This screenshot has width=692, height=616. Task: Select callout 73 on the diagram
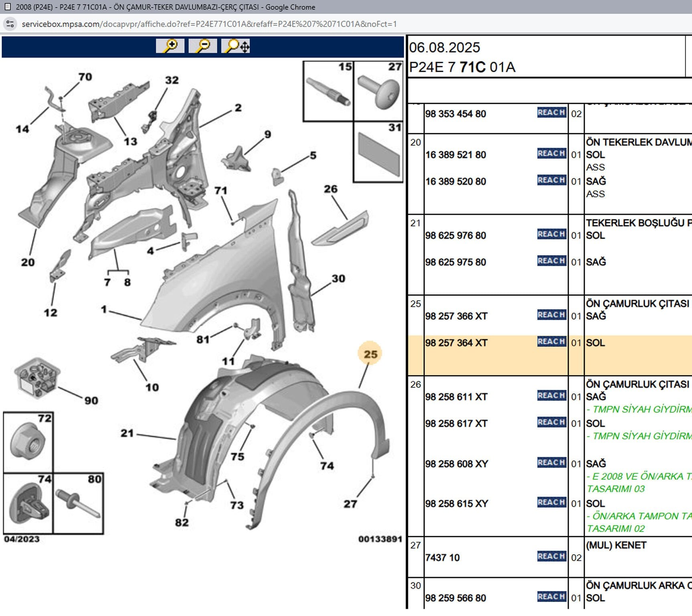237,505
